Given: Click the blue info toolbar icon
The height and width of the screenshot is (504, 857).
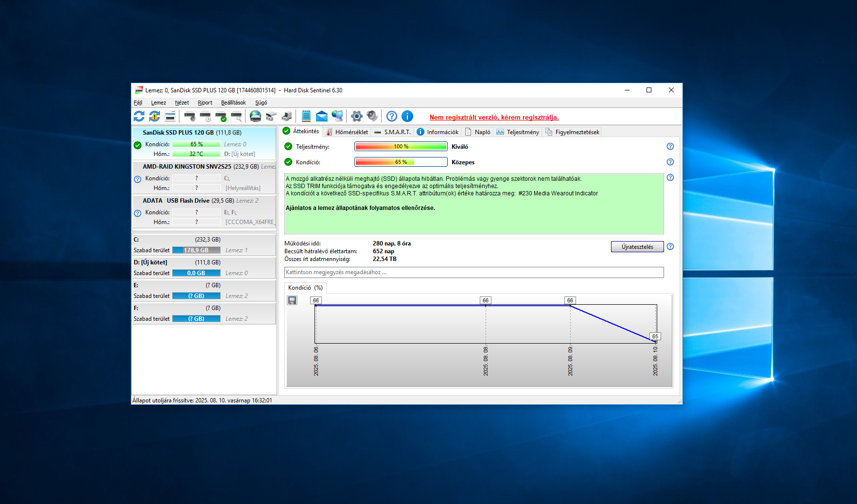Looking at the screenshot, I should (407, 116).
